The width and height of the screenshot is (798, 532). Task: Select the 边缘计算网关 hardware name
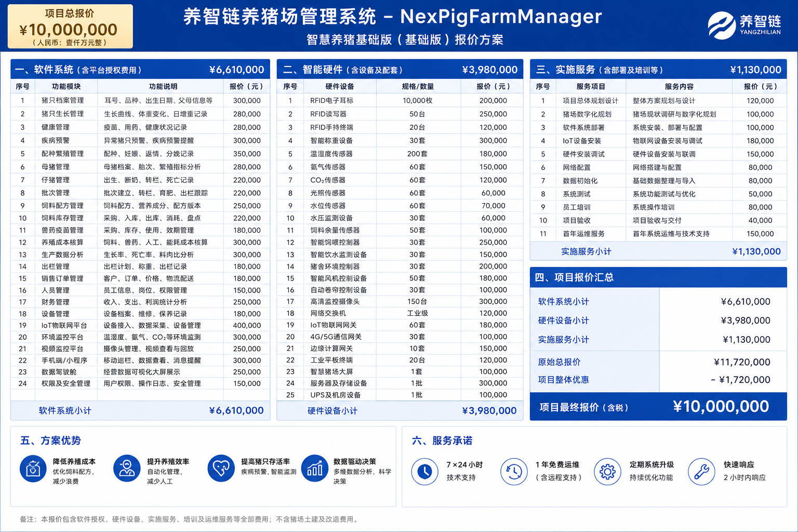pos(331,348)
